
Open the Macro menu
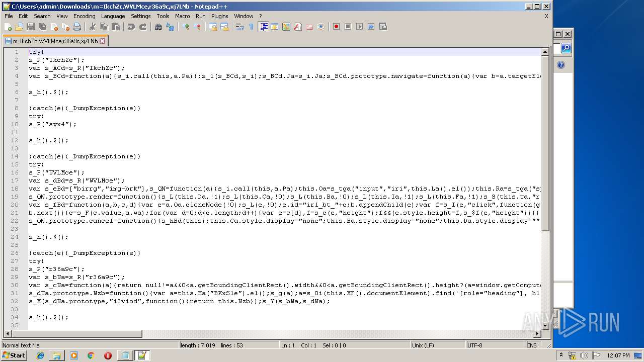[183, 16]
